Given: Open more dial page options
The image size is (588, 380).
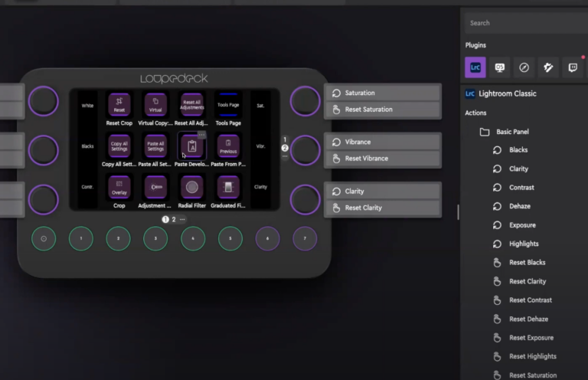Looking at the screenshot, I should tap(285, 156).
